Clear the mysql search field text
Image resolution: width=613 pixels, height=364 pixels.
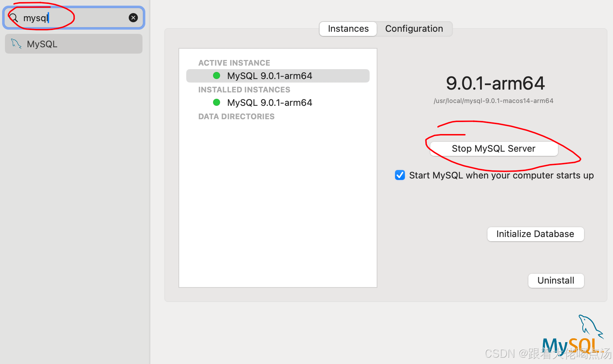[133, 18]
